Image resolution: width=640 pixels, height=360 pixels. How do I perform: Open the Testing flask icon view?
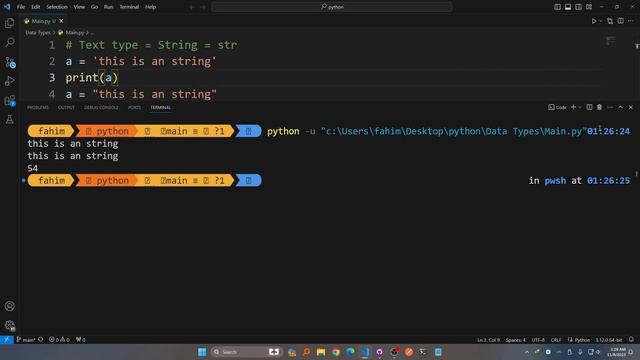(x=9, y=120)
